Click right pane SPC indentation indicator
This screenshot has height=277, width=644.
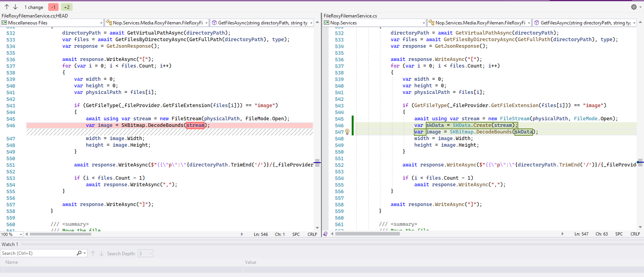[619, 234]
